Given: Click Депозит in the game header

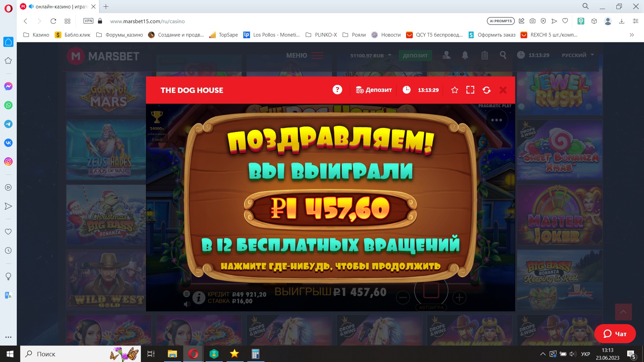Looking at the screenshot, I should pyautogui.click(x=374, y=90).
